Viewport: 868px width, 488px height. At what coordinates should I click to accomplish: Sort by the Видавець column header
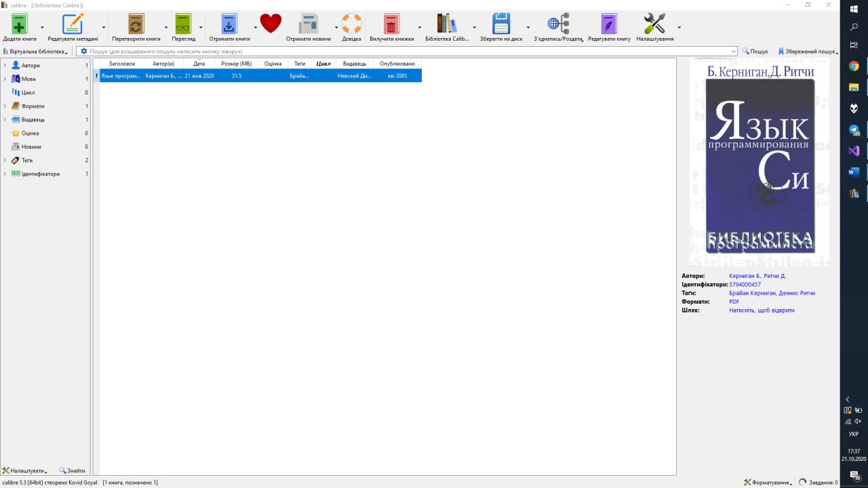coord(355,64)
